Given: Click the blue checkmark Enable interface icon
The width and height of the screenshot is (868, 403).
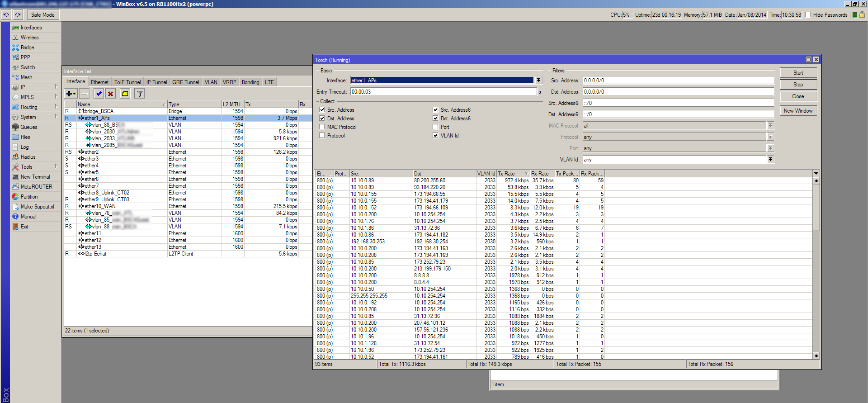Looking at the screenshot, I should coord(99,94).
